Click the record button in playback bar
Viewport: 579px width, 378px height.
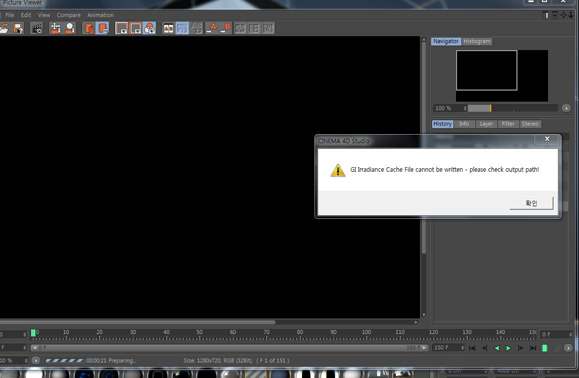[544, 348]
